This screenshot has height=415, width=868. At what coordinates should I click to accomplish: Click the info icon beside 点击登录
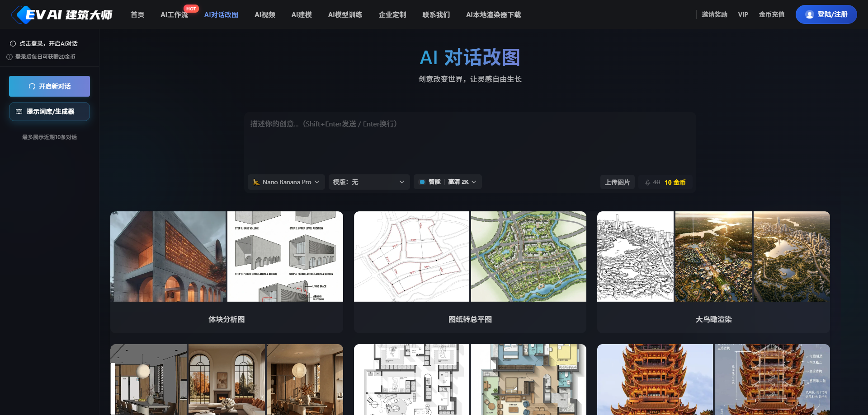13,44
